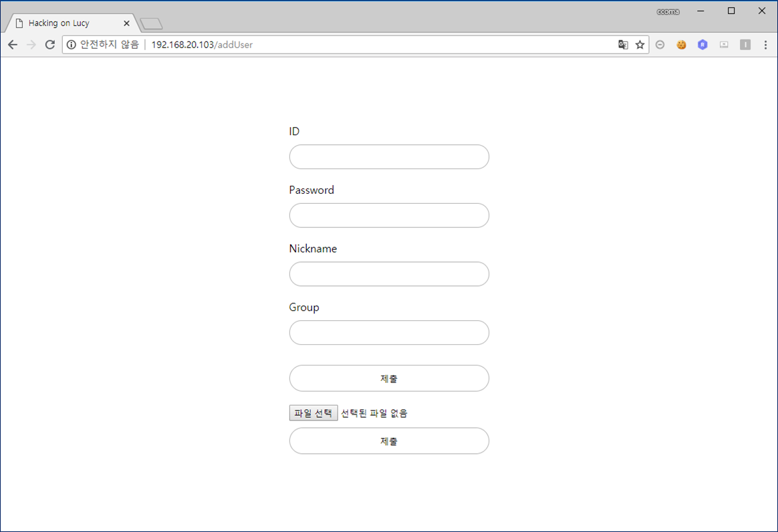778x532 pixels.
Task: Click the gray square I extension icon
Action: click(745, 45)
